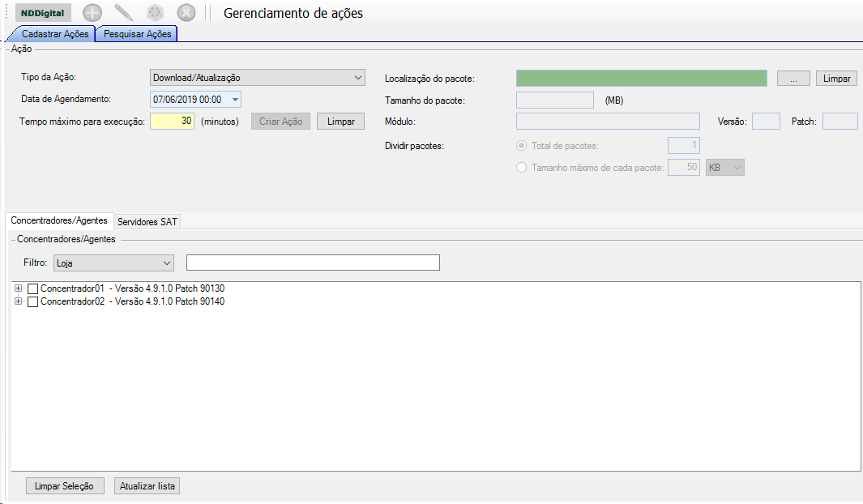Click the cancel (X) toolbar icon
This screenshot has height=504, width=863.
186,13
